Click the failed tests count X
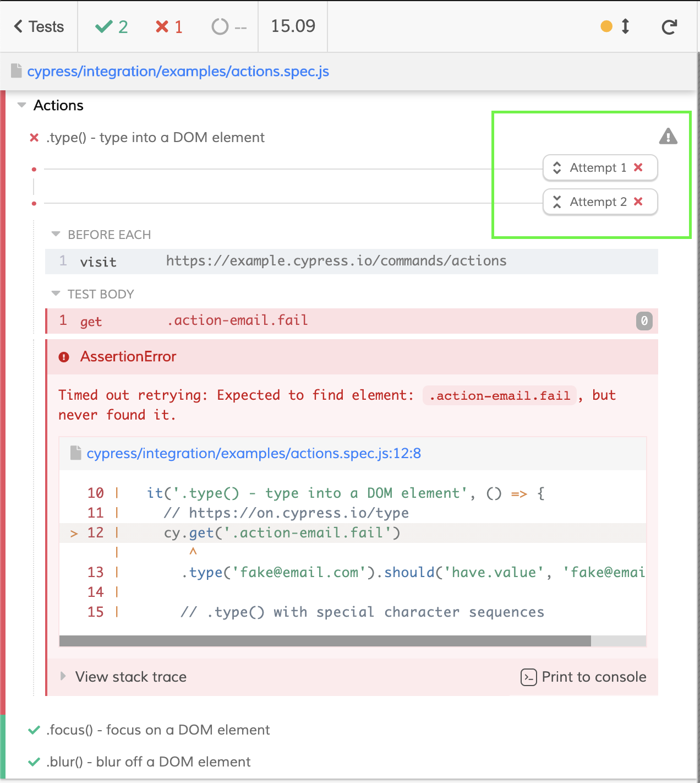The width and height of the screenshot is (700, 783). click(x=162, y=26)
